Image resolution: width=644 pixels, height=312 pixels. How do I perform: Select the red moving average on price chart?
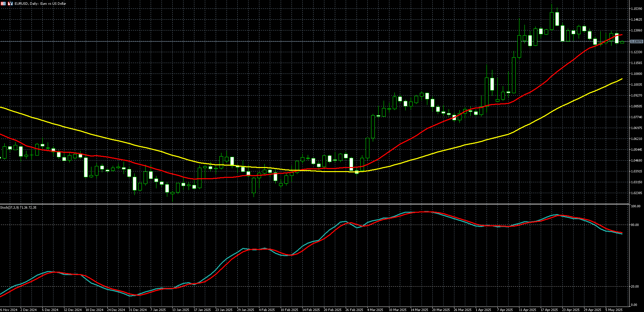[x=406, y=140]
